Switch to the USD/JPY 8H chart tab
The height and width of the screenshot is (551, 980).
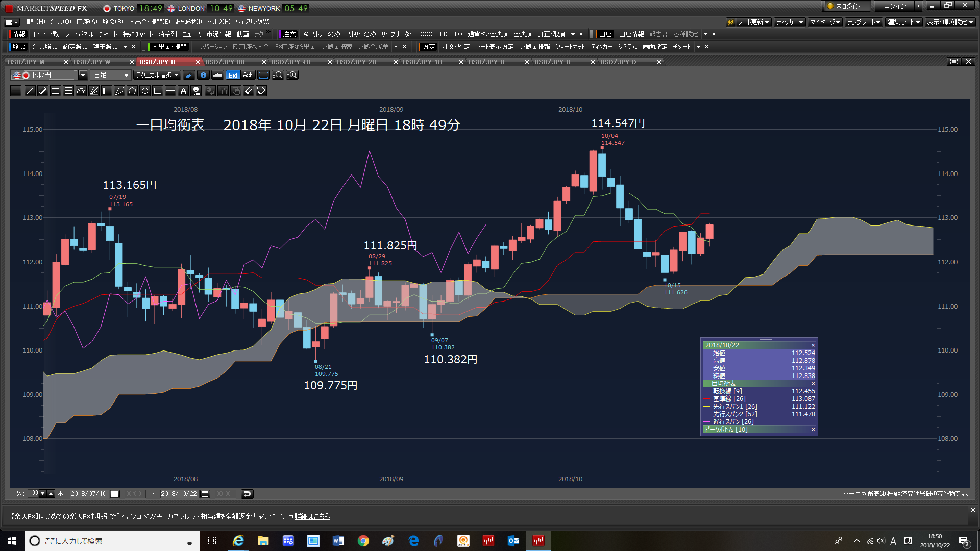[x=225, y=62]
